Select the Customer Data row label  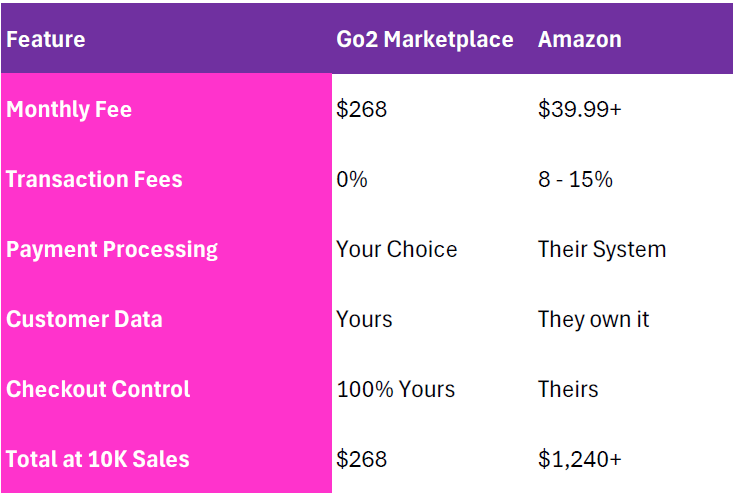click(84, 320)
